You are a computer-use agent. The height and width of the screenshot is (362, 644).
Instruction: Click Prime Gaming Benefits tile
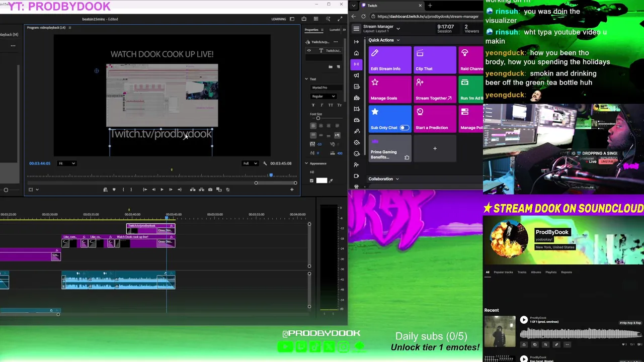click(390, 149)
